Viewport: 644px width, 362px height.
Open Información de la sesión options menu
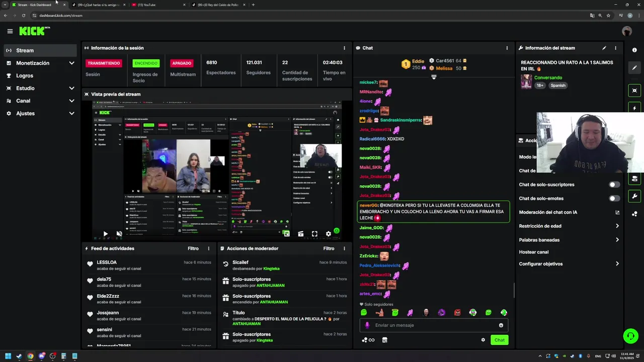tap(344, 48)
